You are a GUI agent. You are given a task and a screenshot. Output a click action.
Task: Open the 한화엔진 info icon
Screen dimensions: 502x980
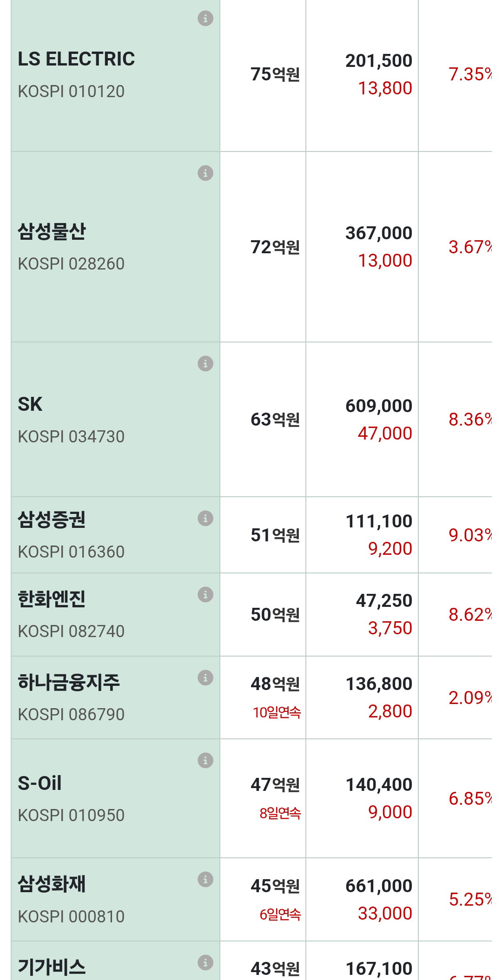pos(205,594)
